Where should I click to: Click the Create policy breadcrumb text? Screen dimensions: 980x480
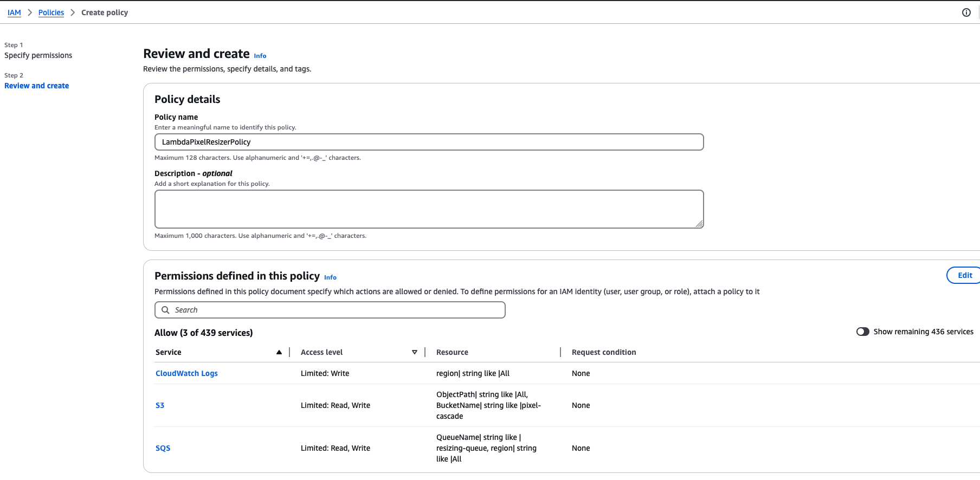[105, 12]
